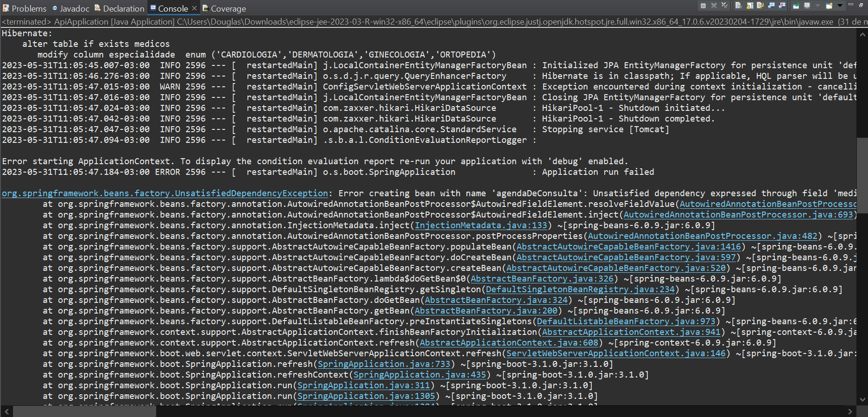The width and height of the screenshot is (868, 417).
Task: Expand the Open Console dropdown arrow
Action: (x=840, y=6)
